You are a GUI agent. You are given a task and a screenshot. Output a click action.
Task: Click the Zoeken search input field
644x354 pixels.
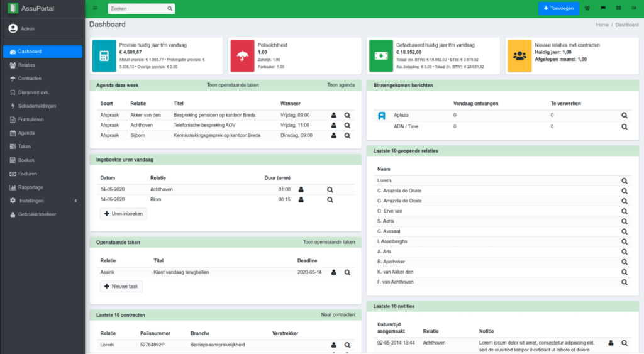tap(138, 9)
